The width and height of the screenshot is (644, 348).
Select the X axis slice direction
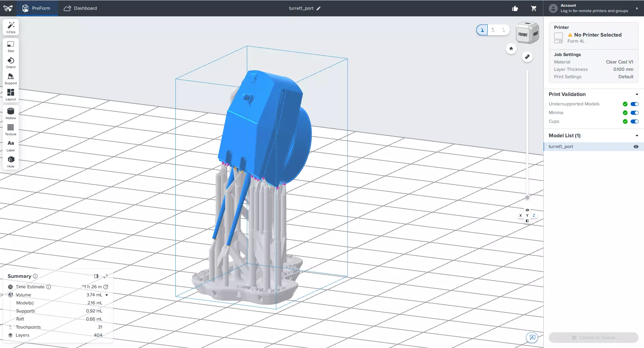tap(521, 215)
